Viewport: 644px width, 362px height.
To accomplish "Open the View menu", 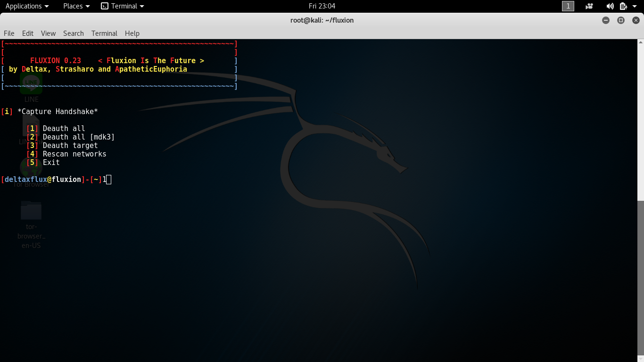I will [x=48, y=33].
